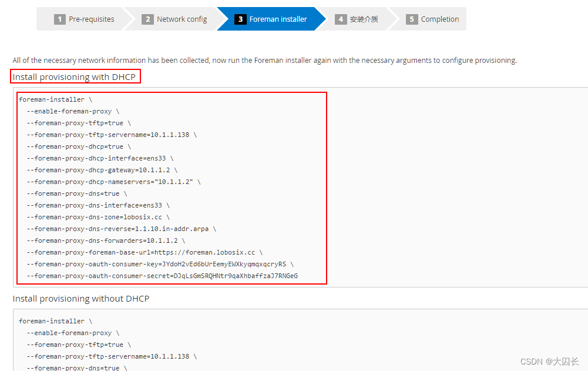Click the dns-forwarders=10.1.1.2 line
This screenshot has height=371, width=588.
tap(106, 240)
